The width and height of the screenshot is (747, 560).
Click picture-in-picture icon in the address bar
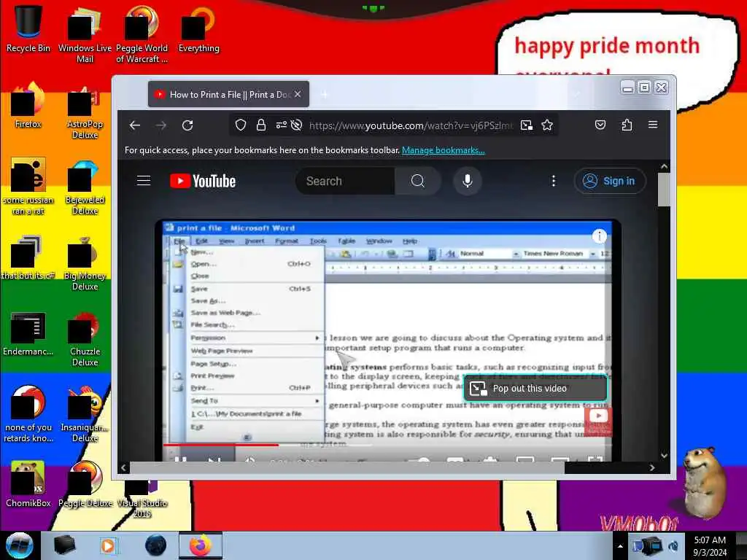tap(527, 125)
